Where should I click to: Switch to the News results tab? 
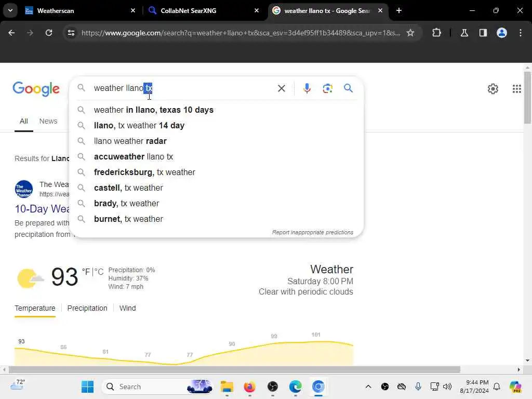[48, 121]
